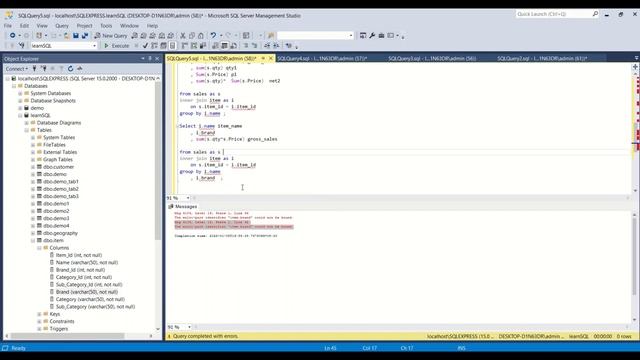Image resolution: width=640 pixels, height=360 pixels.
Task: Open the File menu
Action: 8,26
